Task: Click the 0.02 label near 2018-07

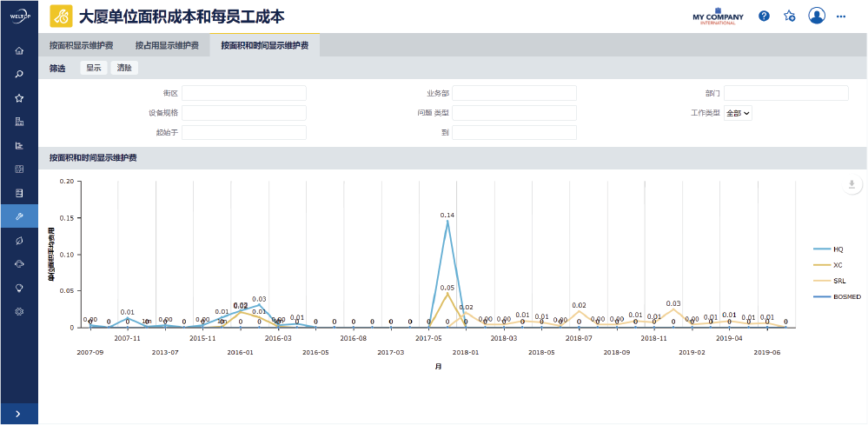Action: pyautogui.click(x=579, y=305)
